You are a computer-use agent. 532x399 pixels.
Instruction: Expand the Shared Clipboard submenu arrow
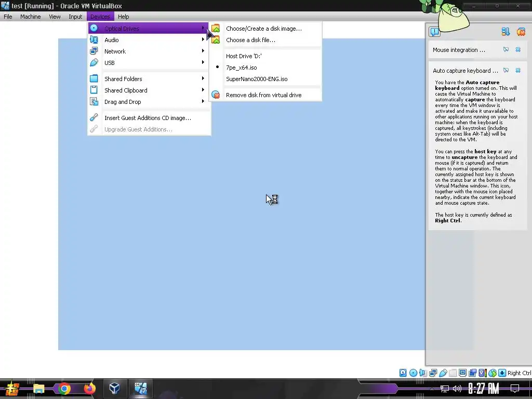tap(203, 89)
